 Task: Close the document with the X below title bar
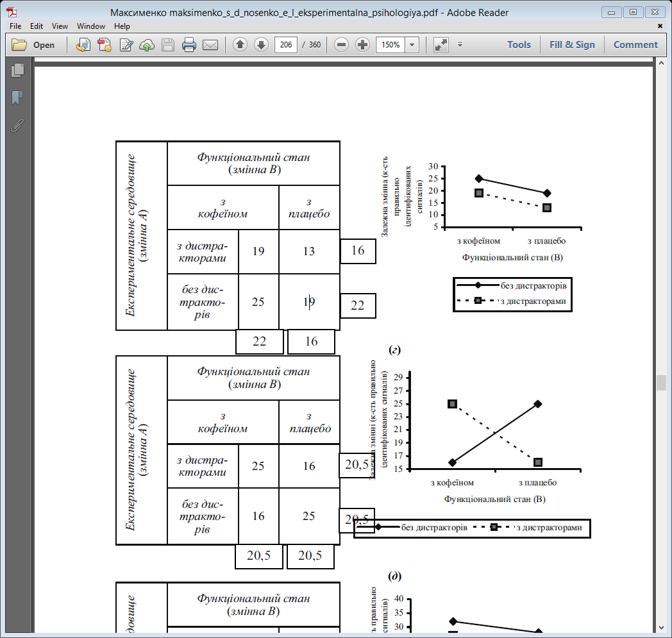pos(660,26)
